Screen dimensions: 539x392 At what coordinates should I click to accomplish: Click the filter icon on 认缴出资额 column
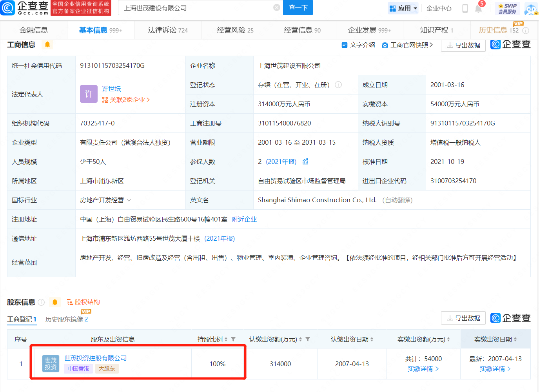coord(308,339)
